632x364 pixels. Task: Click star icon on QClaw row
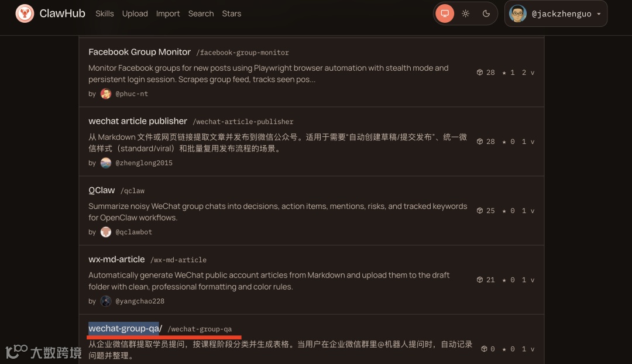504,211
